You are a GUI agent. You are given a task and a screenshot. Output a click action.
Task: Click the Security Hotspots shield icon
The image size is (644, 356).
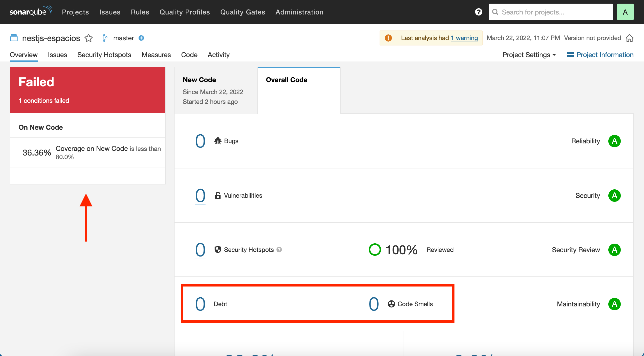(x=218, y=250)
